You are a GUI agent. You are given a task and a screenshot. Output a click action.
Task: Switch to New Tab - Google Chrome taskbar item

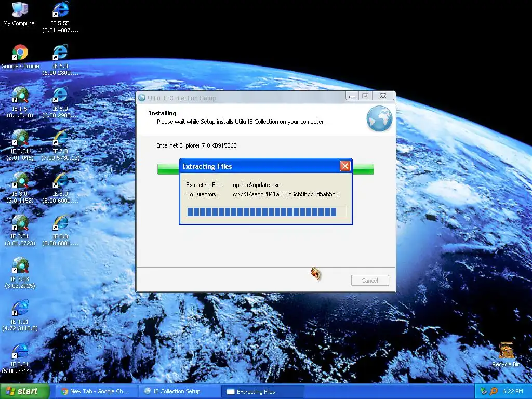coord(96,392)
